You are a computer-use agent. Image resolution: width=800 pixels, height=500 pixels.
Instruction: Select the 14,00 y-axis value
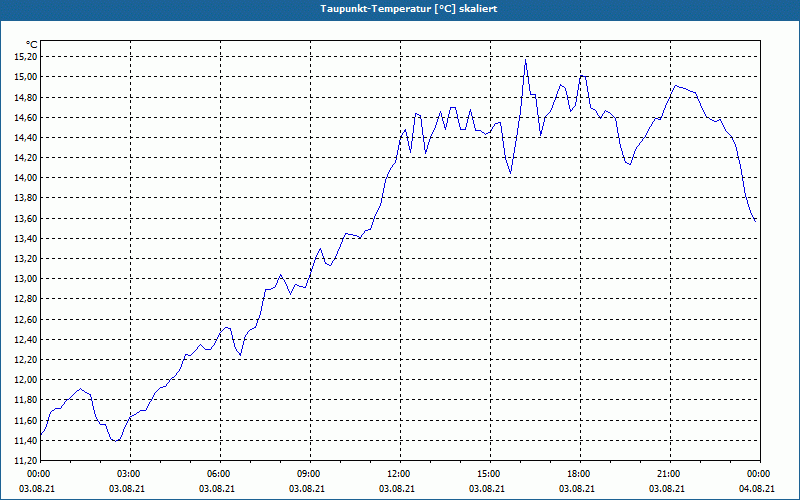(x=24, y=178)
